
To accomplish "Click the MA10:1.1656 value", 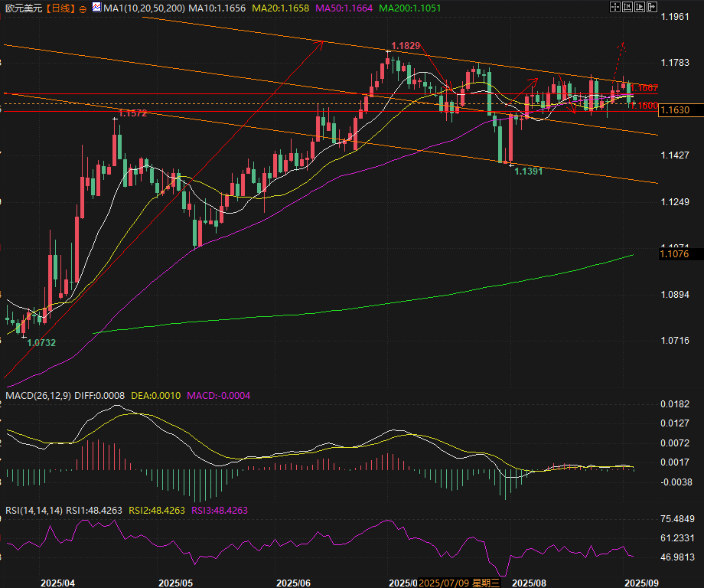I will click(x=217, y=8).
